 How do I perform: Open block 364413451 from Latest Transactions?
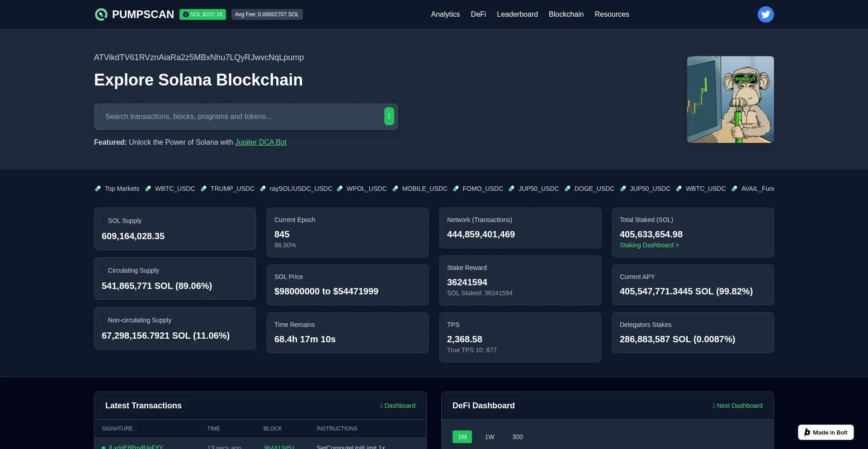279,447
